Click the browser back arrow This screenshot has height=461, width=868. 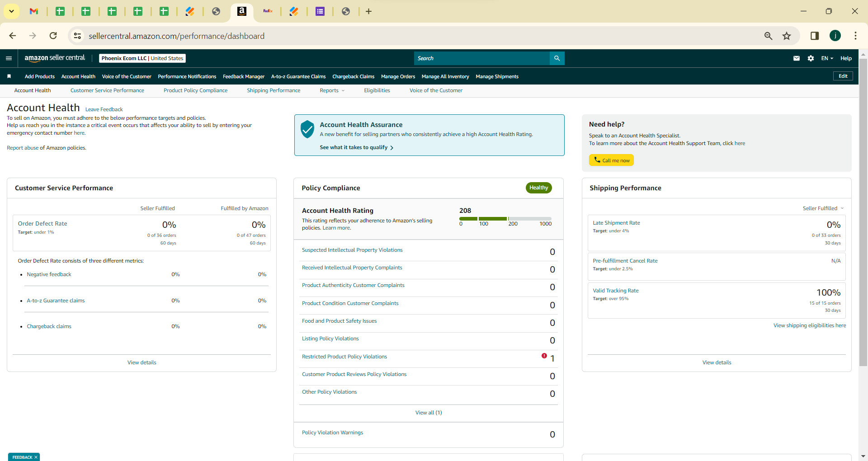[x=13, y=36]
